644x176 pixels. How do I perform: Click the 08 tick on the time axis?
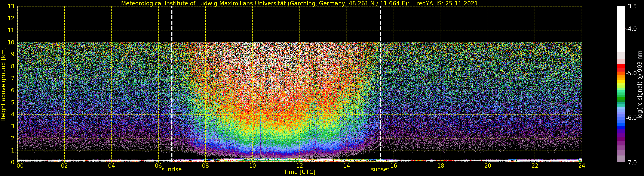(x=205, y=166)
